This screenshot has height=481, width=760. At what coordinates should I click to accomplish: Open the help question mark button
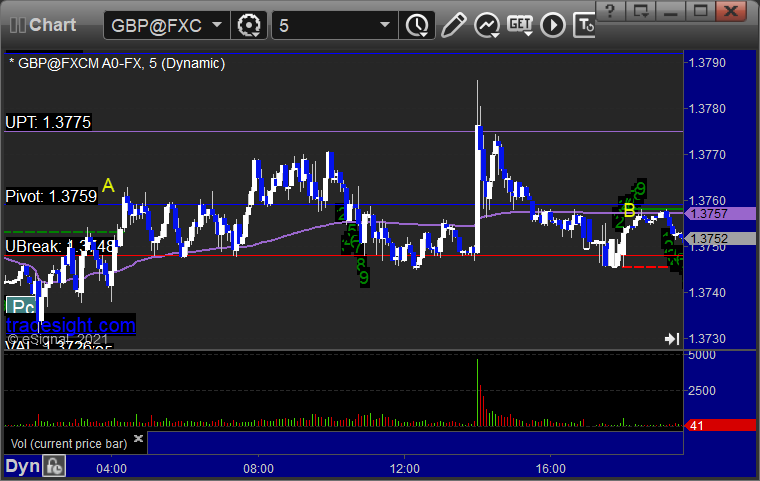(x=610, y=11)
